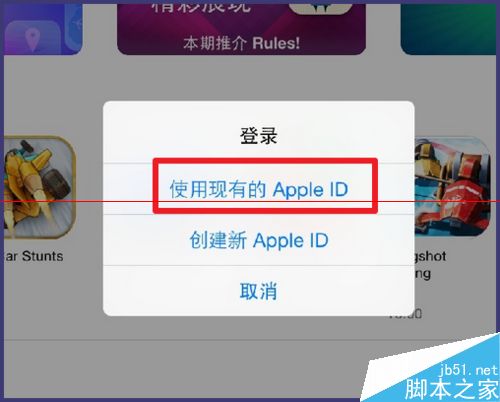Tap the cut-off Chinese headline on purple banner
This screenshot has height=402, width=500.
pos(201,8)
